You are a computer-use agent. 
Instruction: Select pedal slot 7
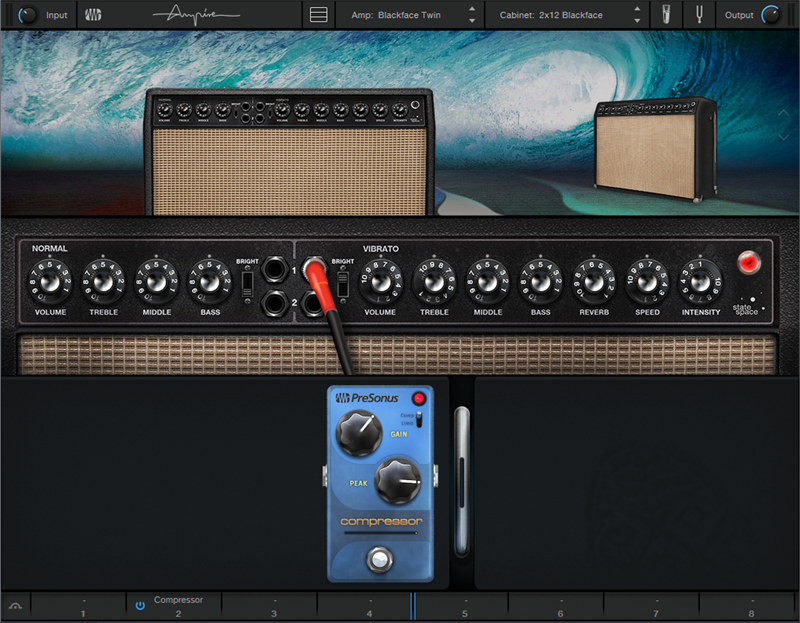[651, 606]
